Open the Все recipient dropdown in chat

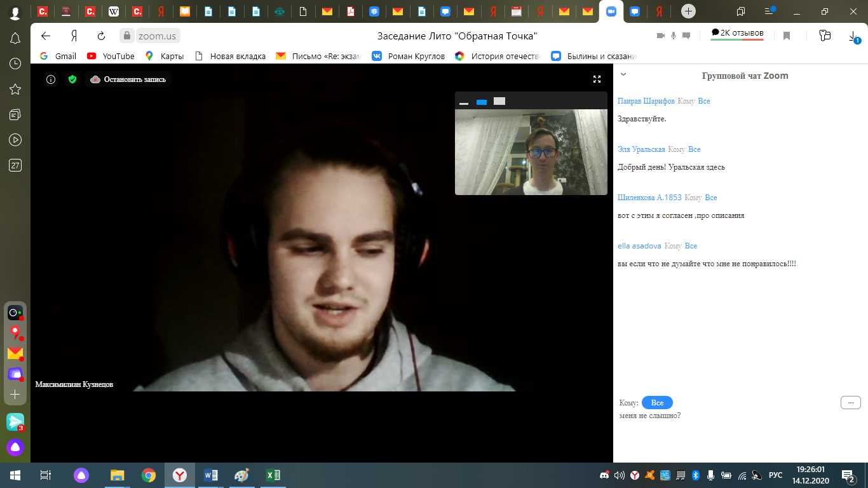coord(657,403)
